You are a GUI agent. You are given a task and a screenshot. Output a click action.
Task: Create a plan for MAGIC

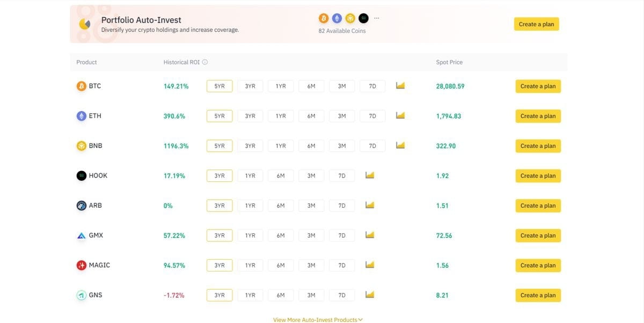(538, 265)
